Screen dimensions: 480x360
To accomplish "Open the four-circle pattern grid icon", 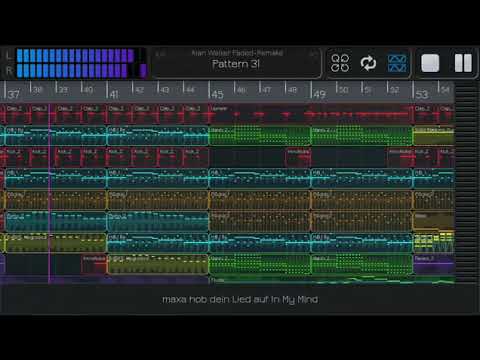I will click(340, 63).
